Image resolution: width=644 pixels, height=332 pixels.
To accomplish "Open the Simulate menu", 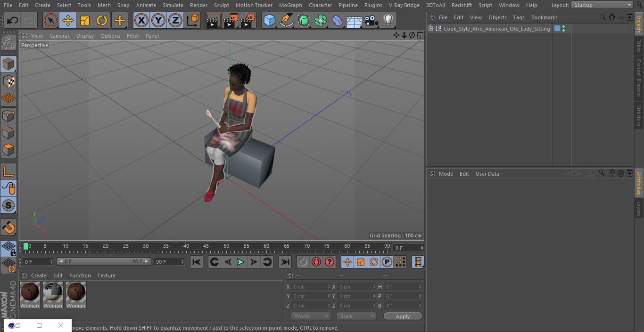I will (x=173, y=5).
